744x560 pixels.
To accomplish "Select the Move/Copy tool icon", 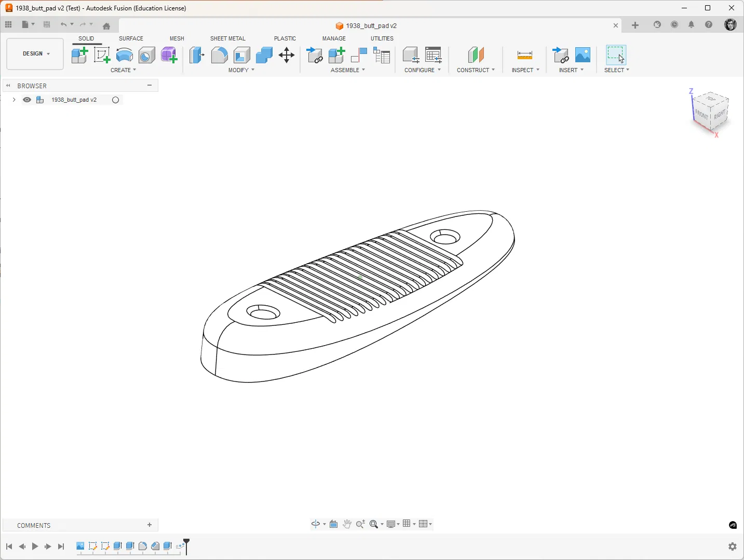I will [287, 55].
